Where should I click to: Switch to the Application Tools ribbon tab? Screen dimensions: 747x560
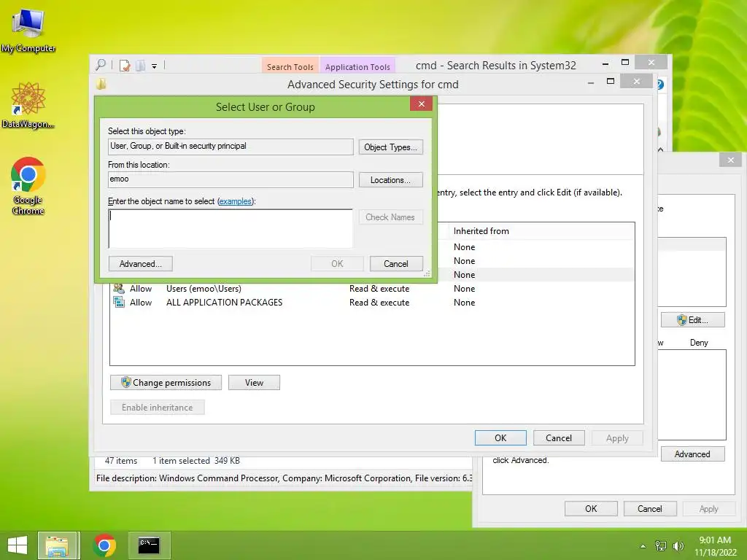point(357,66)
